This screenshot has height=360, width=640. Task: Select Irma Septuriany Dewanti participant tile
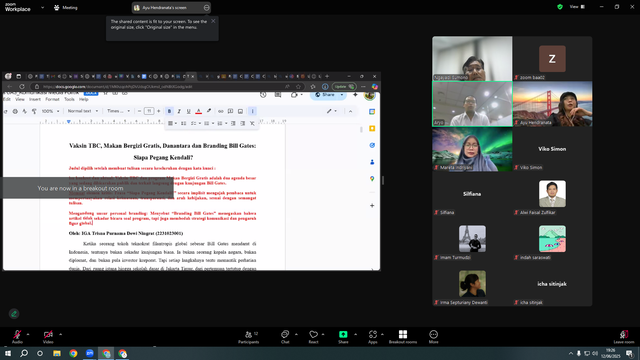click(472, 284)
